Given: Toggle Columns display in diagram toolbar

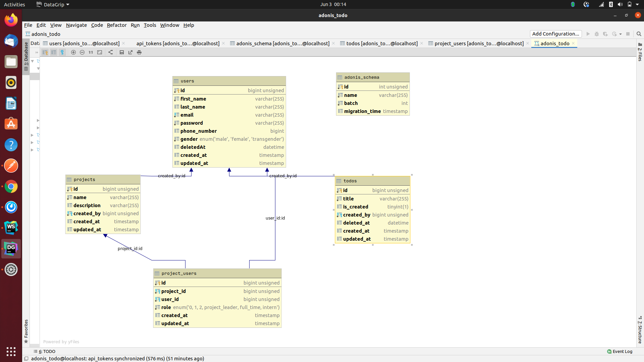Looking at the screenshot, I should point(54,52).
